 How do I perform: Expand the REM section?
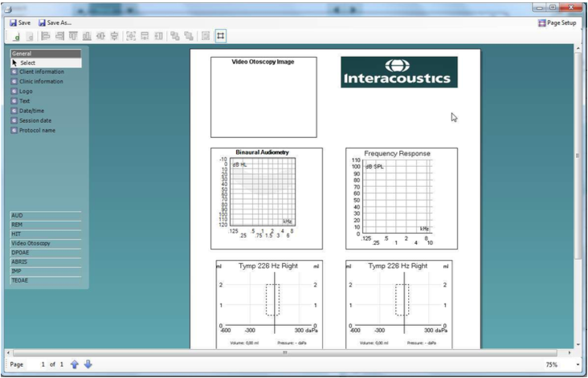click(45, 225)
